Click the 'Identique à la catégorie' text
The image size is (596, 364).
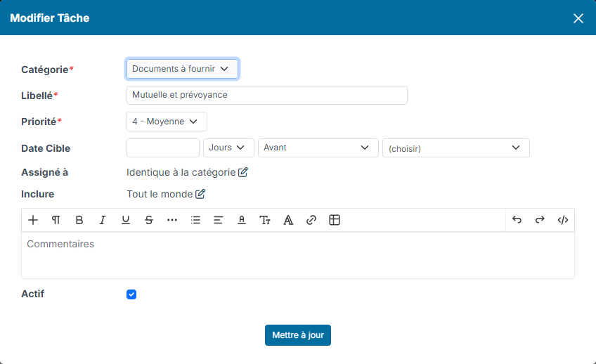[x=181, y=172]
